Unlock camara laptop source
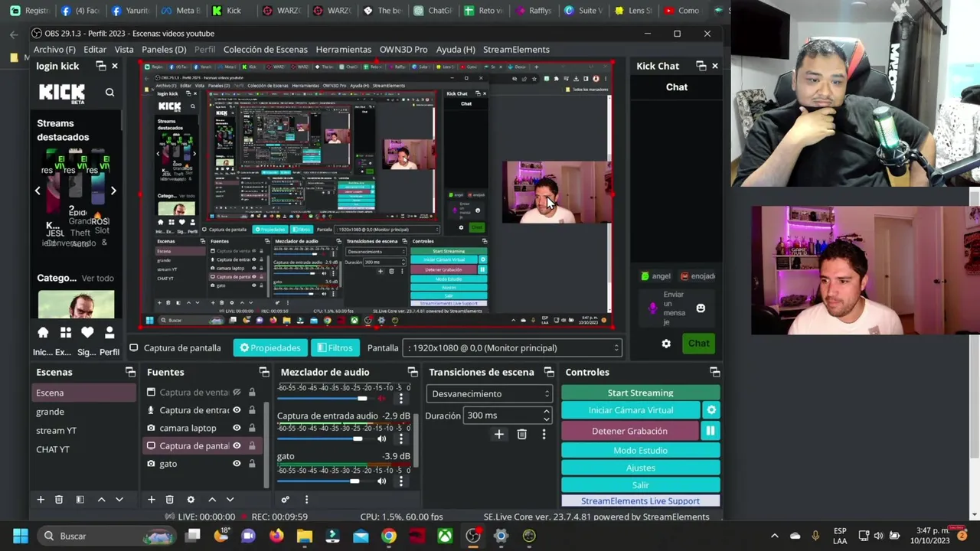 (x=251, y=428)
